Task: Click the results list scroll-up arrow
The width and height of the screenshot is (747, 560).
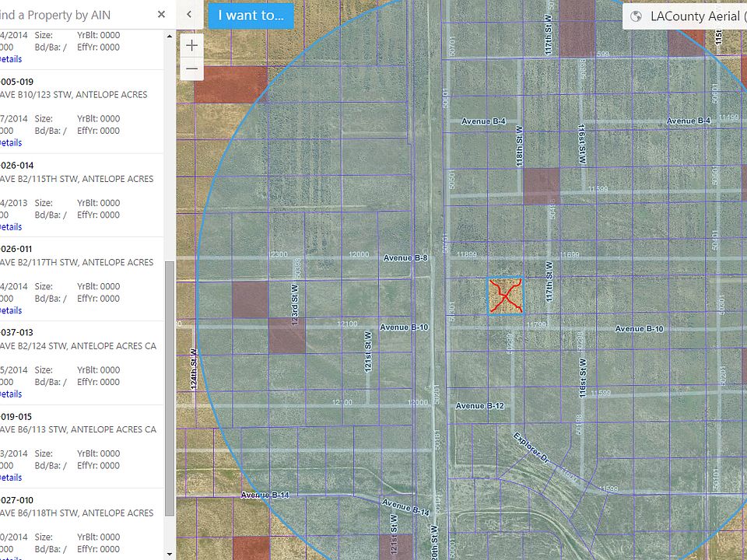Action: [170, 37]
